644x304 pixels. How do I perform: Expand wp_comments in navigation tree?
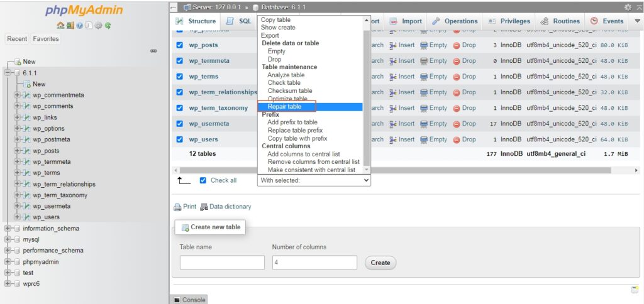tap(17, 106)
